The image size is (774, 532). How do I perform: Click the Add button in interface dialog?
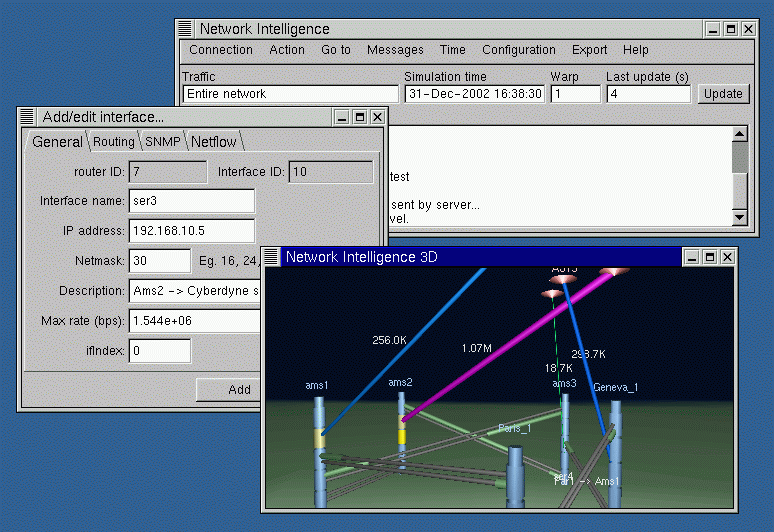coord(229,390)
